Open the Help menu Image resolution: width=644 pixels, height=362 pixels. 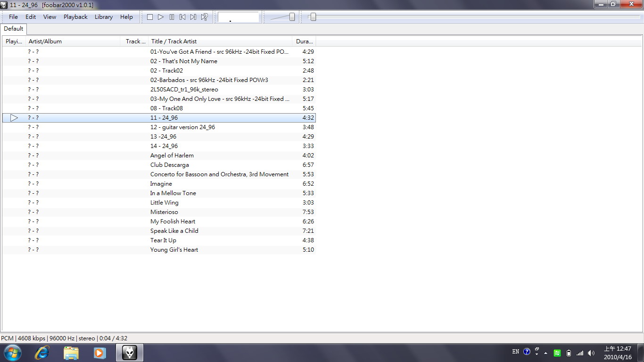tap(126, 16)
